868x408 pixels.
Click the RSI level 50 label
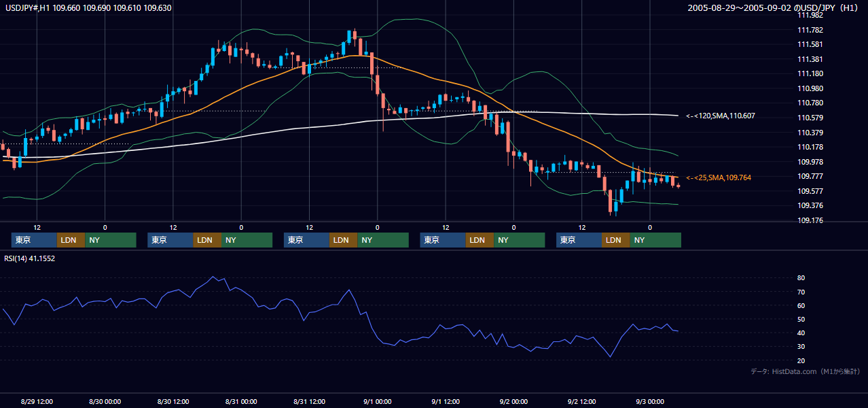point(801,319)
